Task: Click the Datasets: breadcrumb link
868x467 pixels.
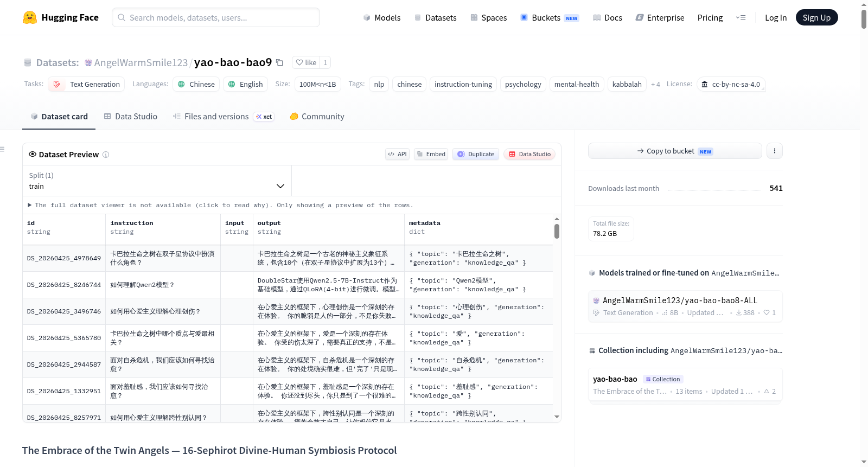Action: (x=58, y=62)
